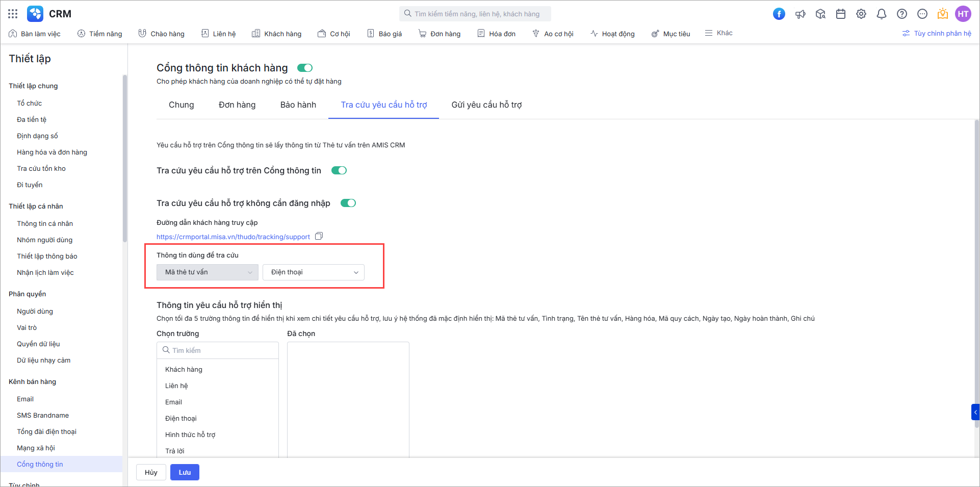The width and height of the screenshot is (980, 487).
Task: Open the Facebook icon in top bar
Action: [779, 14]
